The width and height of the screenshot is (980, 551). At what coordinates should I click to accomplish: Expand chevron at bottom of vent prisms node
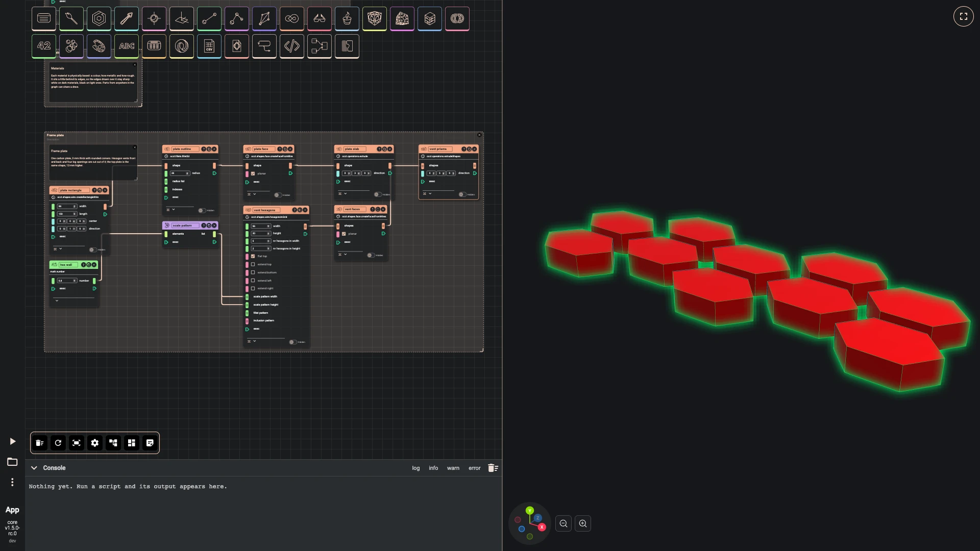click(x=430, y=193)
